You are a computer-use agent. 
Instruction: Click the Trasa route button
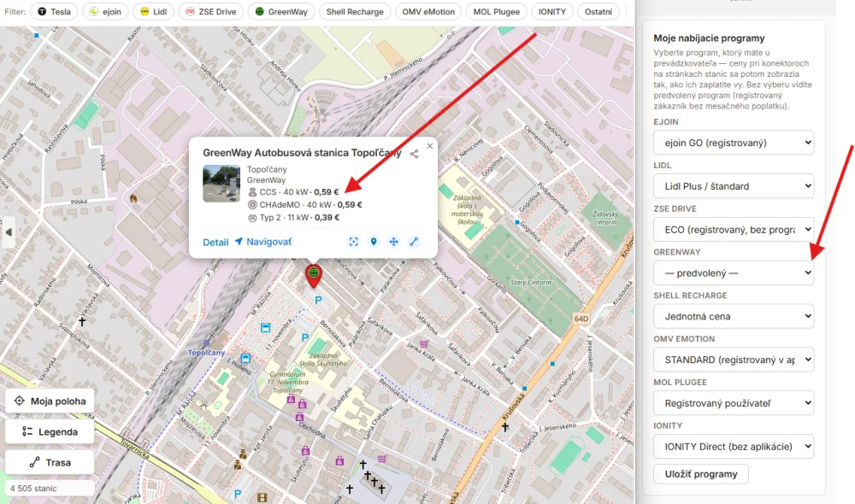(50, 463)
